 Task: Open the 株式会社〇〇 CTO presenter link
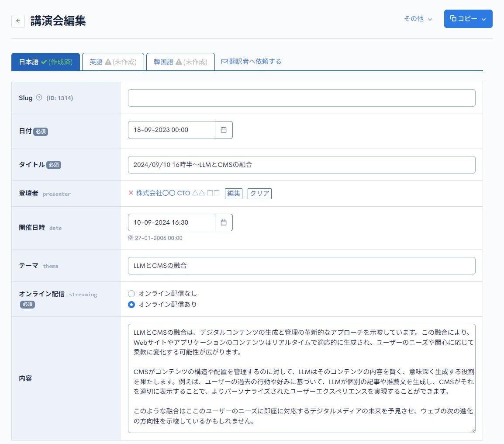178,193
